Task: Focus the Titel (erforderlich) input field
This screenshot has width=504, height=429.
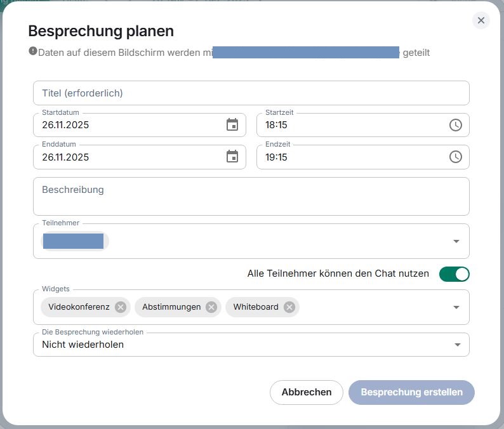Action: pos(251,93)
